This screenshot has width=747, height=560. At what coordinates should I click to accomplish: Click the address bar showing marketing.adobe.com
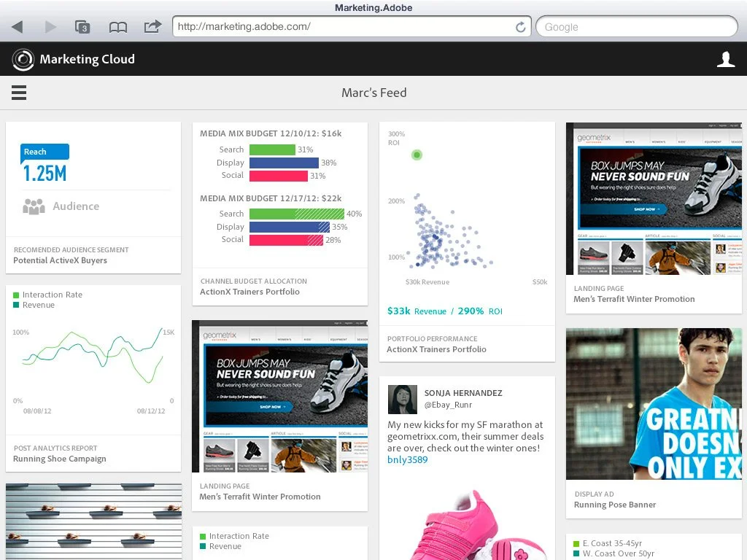click(352, 27)
